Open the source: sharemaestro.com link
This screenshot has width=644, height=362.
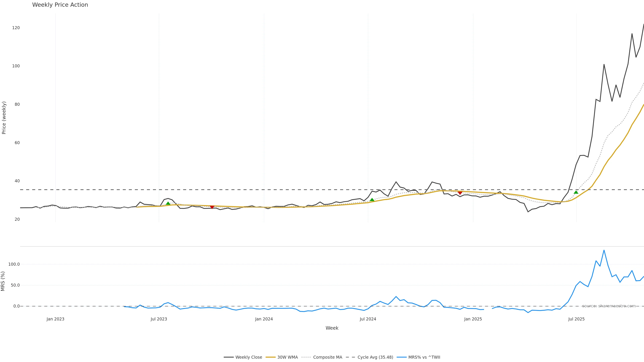[x=609, y=306]
